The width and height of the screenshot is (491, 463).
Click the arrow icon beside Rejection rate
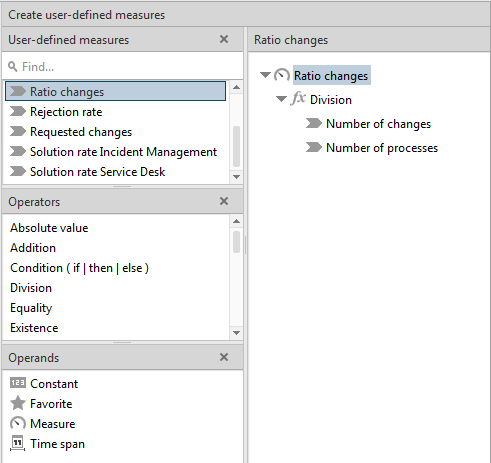(18, 111)
